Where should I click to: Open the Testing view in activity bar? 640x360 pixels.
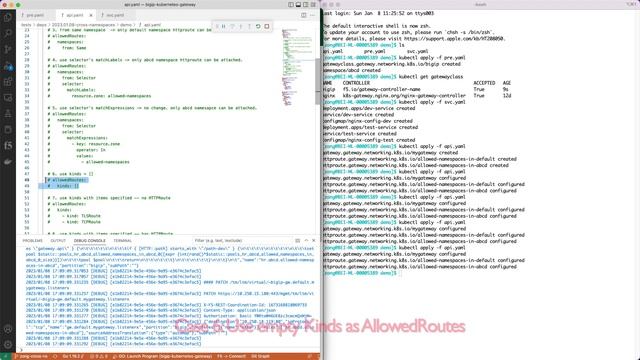[x=8, y=113]
